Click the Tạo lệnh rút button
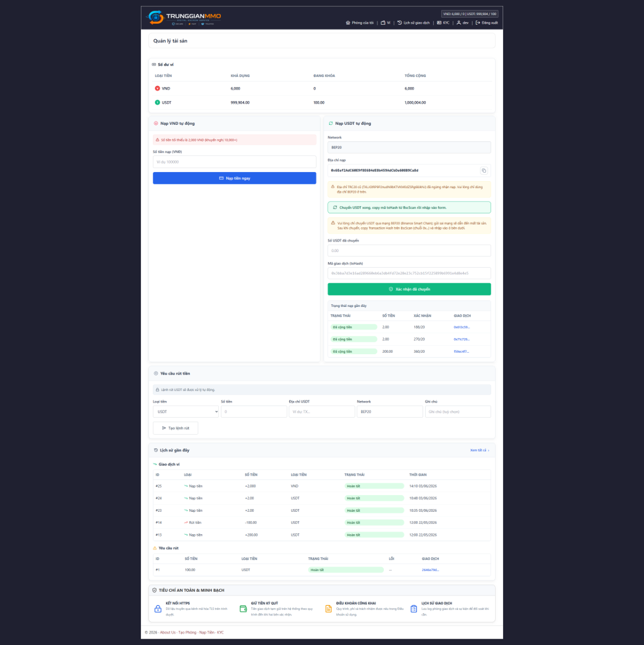The height and width of the screenshot is (645, 644). (x=176, y=428)
